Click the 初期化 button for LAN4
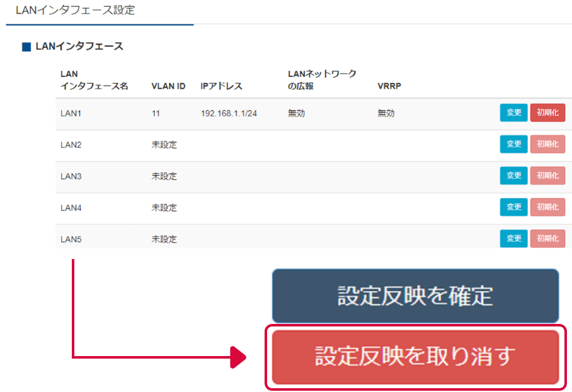This screenshot has width=572, height=392. point(547,207)
